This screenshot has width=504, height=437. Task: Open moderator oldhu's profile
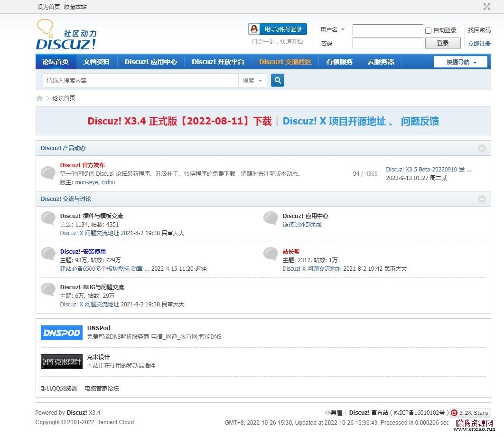pyautogui.click(x=108, y=182)
